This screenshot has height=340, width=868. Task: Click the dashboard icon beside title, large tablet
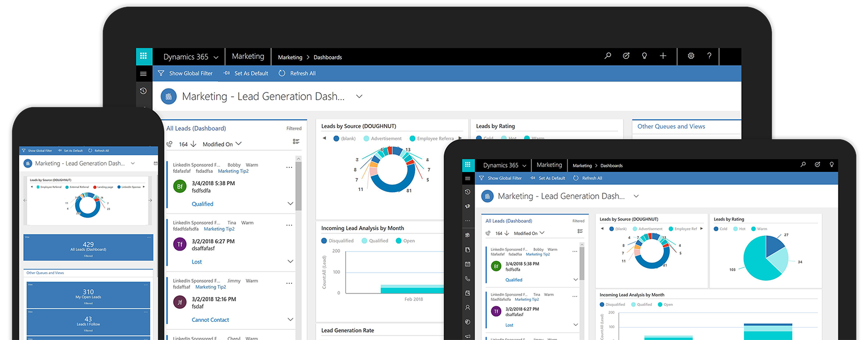point(169,96)
